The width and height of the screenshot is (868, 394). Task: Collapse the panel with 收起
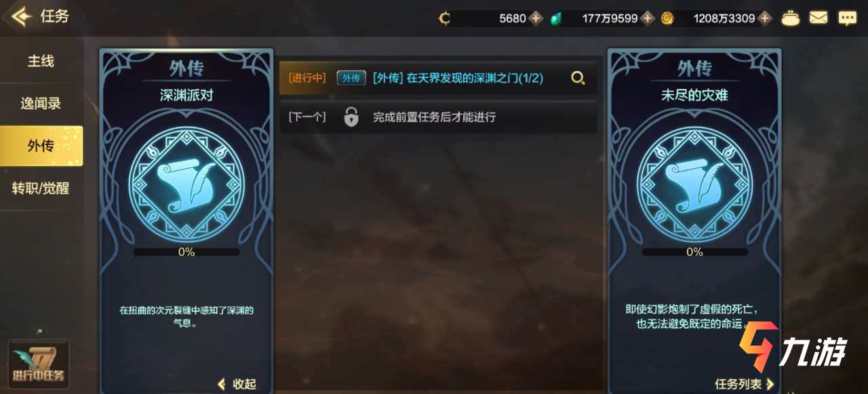point(237,384)
